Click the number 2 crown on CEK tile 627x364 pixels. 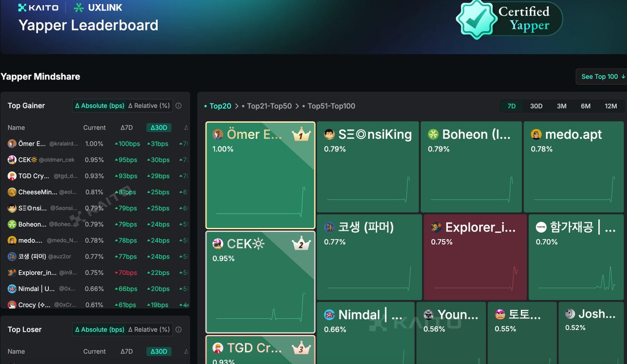click(x=301, y=243)
